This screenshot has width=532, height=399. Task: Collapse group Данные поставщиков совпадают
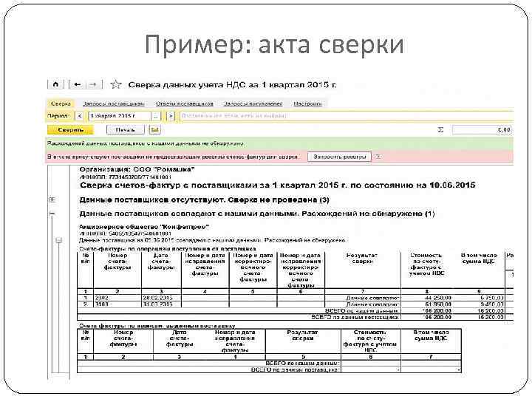pos(52,214)
